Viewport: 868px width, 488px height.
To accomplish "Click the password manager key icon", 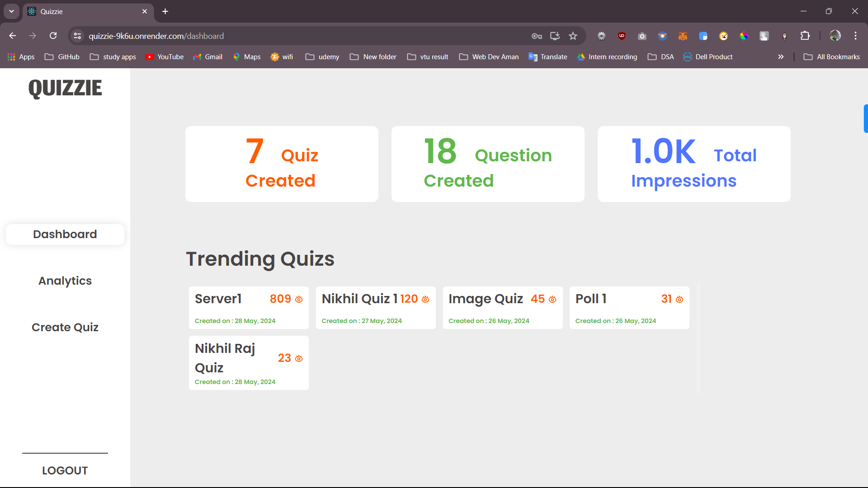I will pyautogui.click(x=537, y=36).
